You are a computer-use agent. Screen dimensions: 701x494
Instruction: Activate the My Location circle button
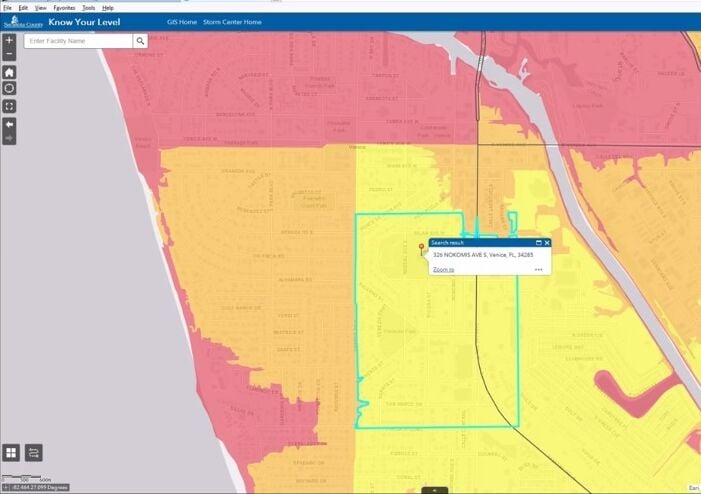[9, 88]
